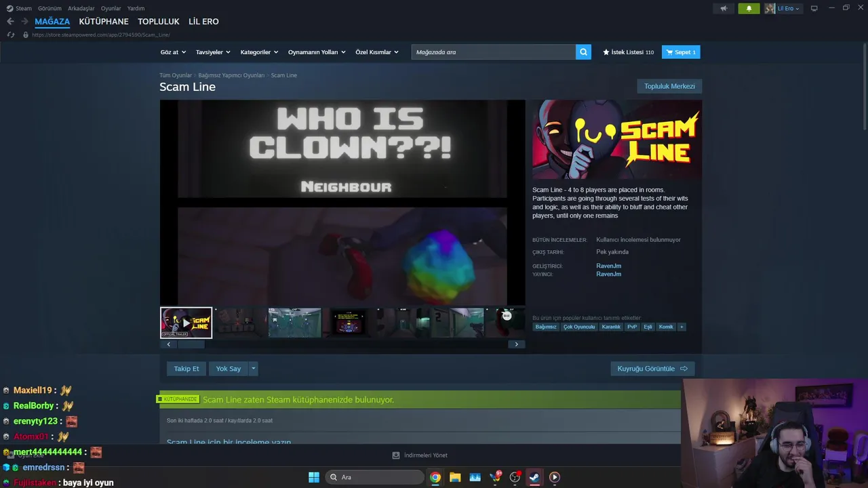This screenshot has width=868, height=488.
Task: Open the Windows Start menu
Action: (x=314, y=477)
